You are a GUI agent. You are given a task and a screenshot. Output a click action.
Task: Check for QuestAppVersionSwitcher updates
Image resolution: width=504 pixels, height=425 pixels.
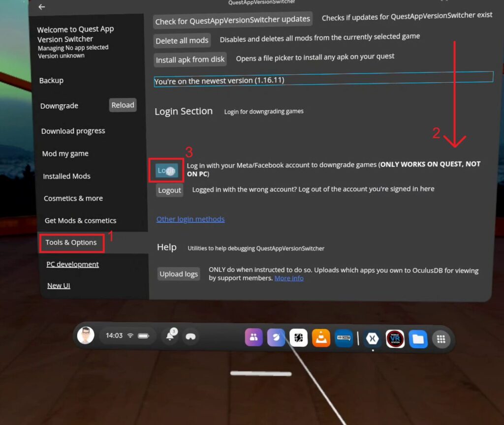(233, 21)
